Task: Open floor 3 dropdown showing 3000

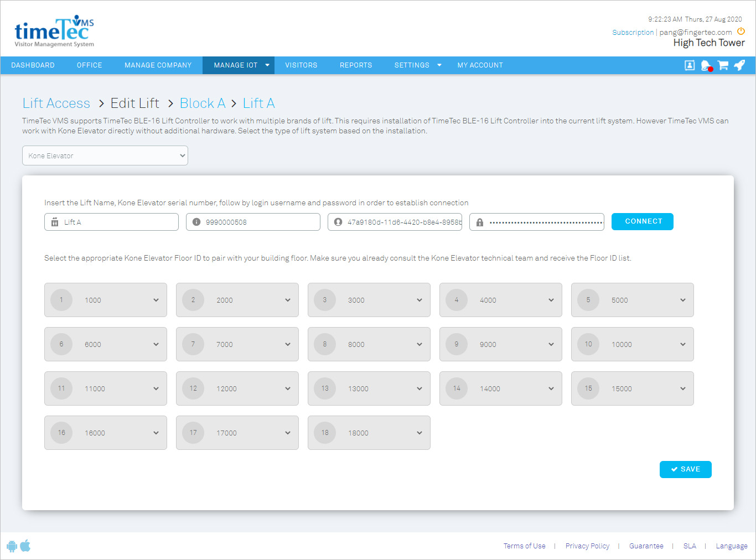Action: pyautogui.click(x=369, y=300)
